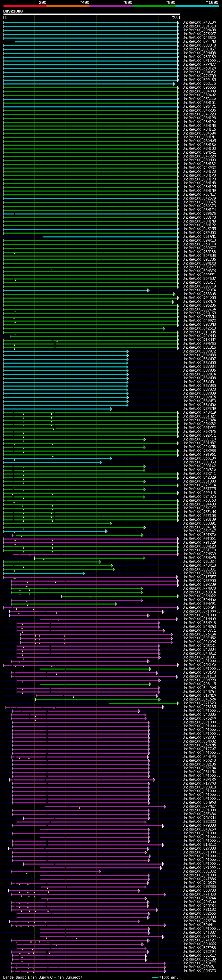Image resolution: width=222 pixels, height=980 pixels.
Task: Select the UniRef100_B3VWD0 label
Action: (199, 405)
